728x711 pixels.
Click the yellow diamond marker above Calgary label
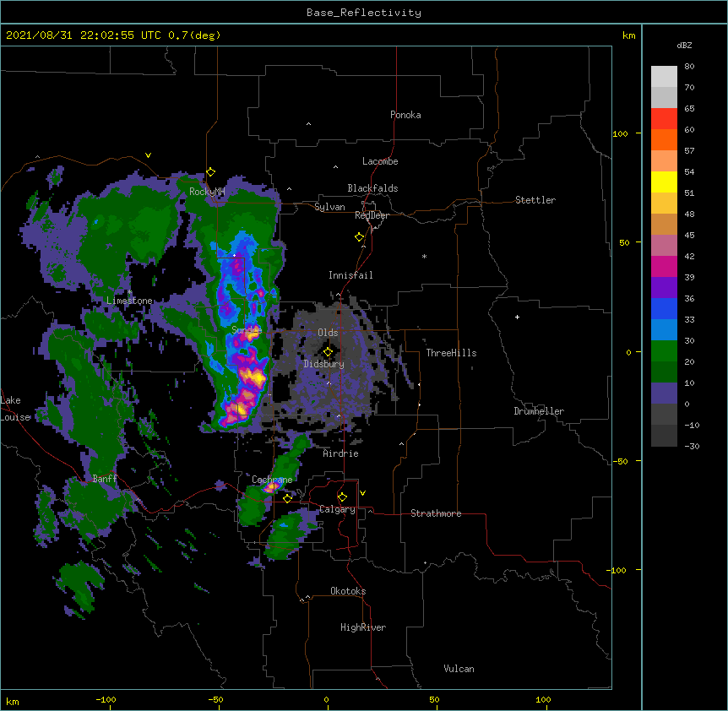(342, 497)
